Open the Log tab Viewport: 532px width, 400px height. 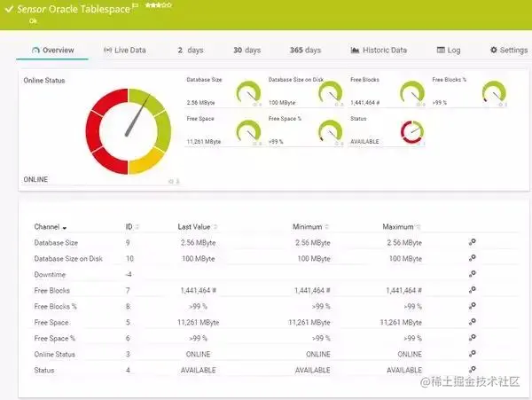click(449, 51)
